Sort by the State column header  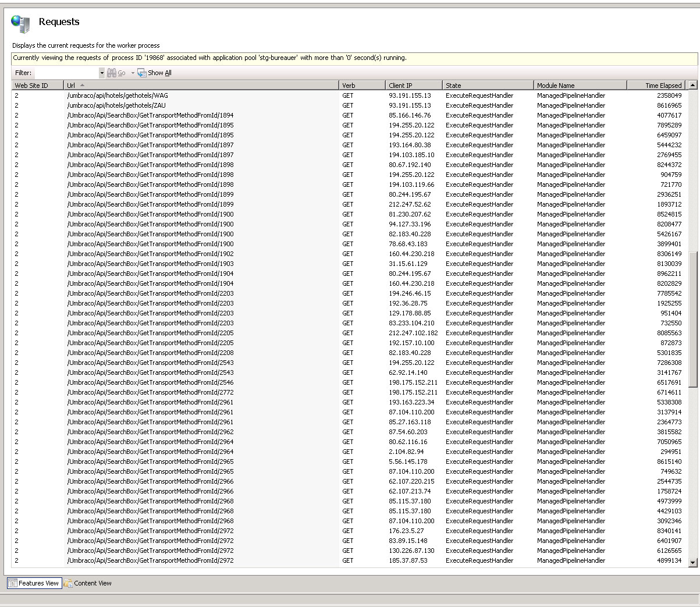[488, 85]
